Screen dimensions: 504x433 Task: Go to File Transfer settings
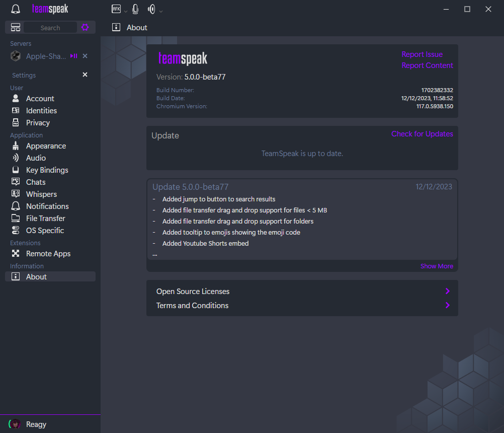click(50, 219)
